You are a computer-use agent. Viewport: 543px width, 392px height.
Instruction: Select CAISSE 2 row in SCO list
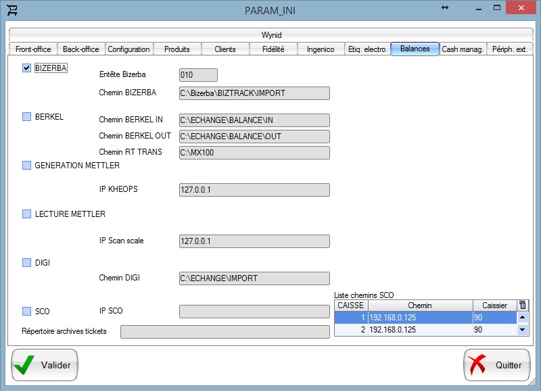pos(419,330)
